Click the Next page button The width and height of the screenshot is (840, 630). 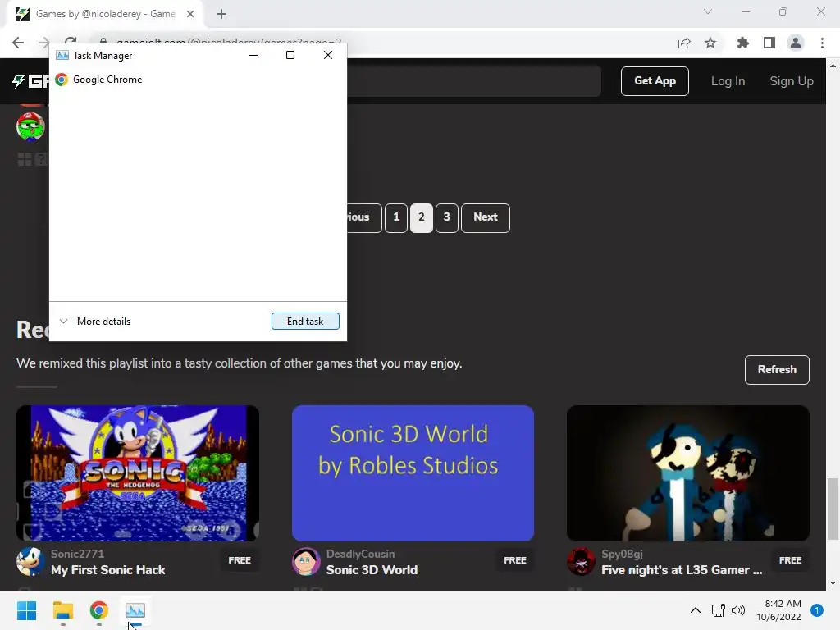486,217
